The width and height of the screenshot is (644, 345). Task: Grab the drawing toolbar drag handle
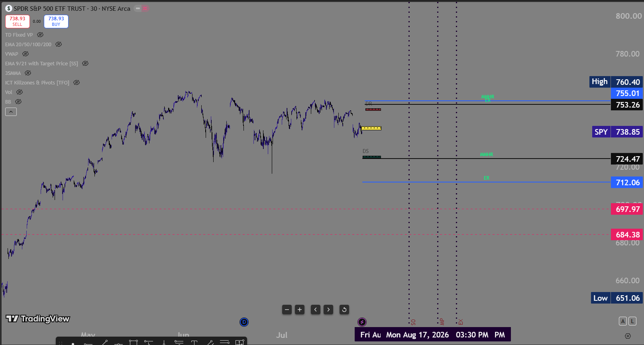tap(61, 342)
